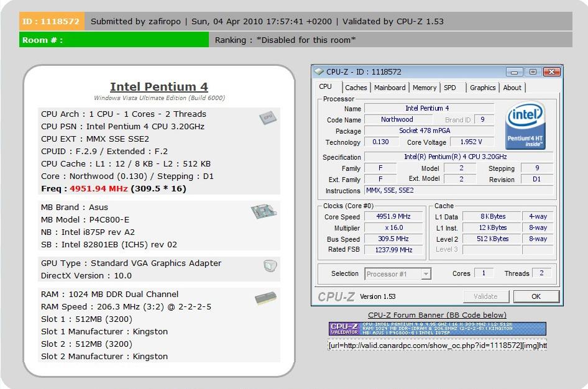
Task: Click the Ranking disabled for this room text
Action: [x=285, y=40]
